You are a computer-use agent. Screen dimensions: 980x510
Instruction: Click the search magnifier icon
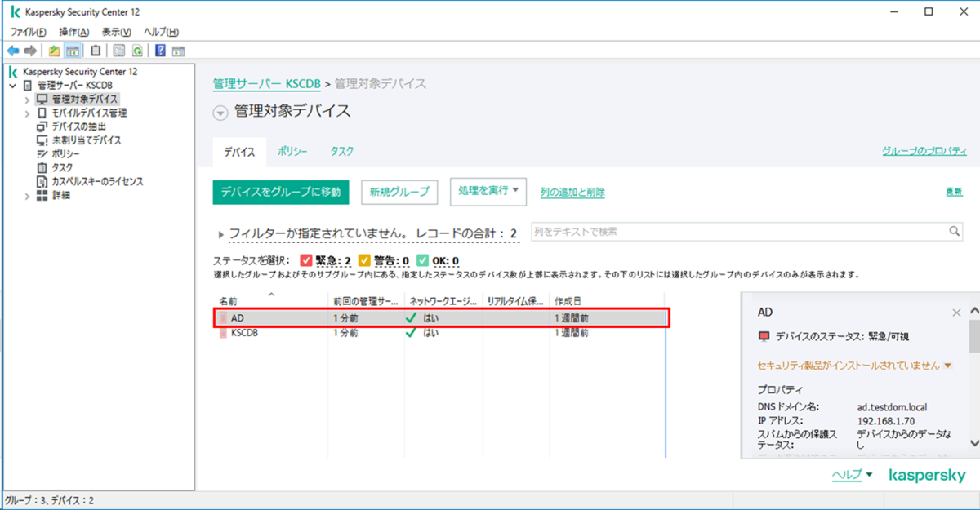click(954, 232)
